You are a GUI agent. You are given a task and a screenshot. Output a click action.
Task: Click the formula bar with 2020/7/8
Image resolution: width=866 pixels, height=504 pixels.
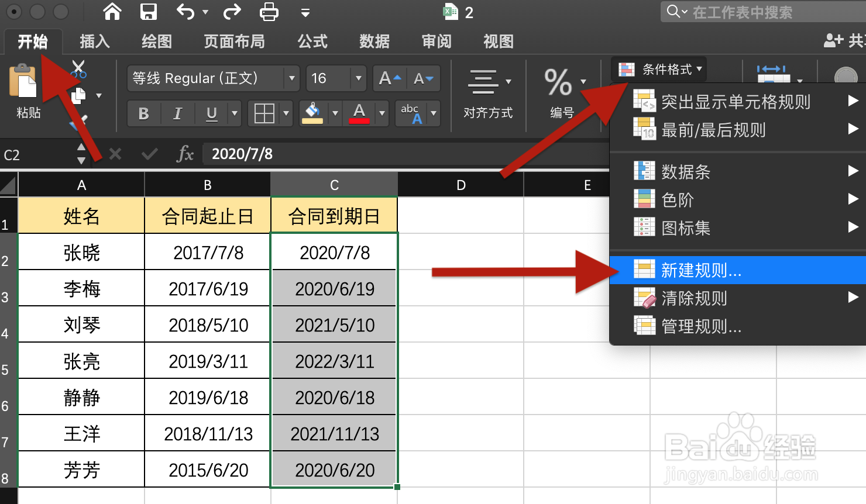406,154
